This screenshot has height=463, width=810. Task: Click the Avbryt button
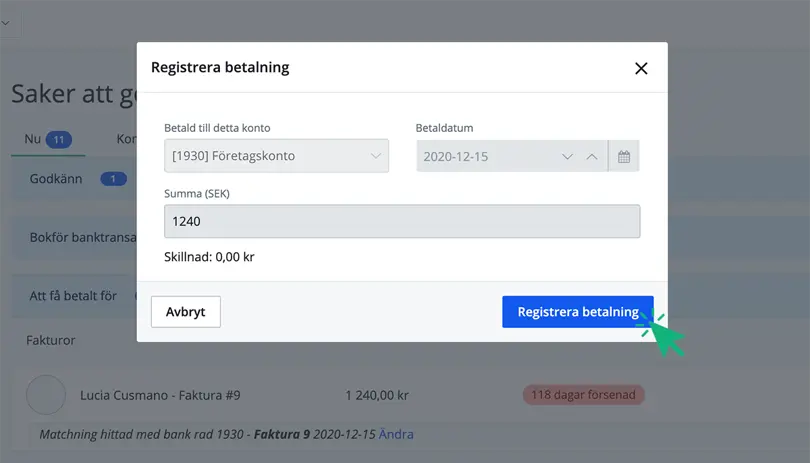pos(185,312)
